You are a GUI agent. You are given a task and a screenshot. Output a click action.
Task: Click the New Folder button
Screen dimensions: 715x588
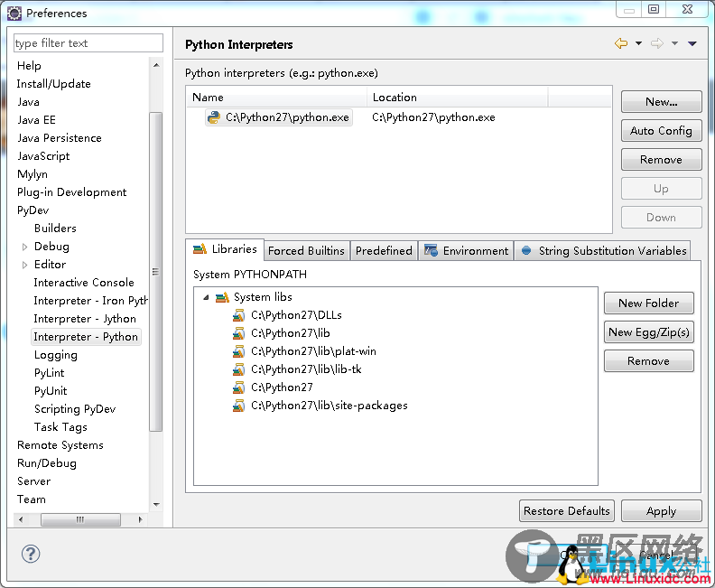649,303
